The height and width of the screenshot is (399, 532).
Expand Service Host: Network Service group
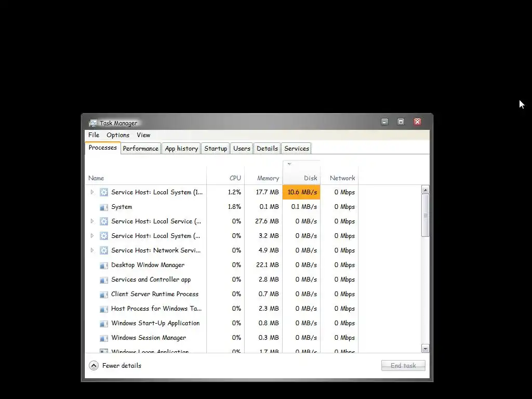(x=92, y=250)
